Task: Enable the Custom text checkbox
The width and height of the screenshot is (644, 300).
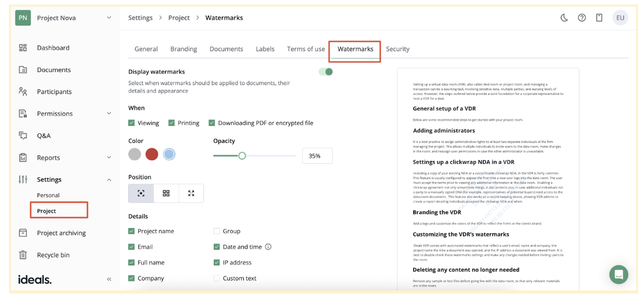Action: tap(217, 278)
